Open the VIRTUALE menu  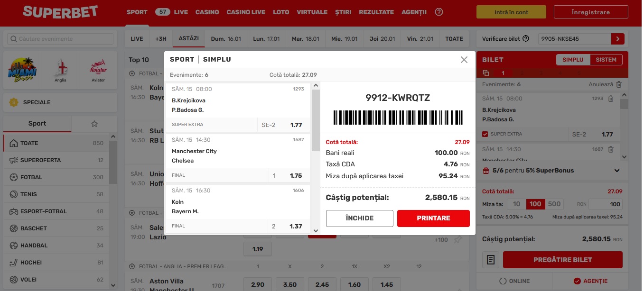coord(312,12)
